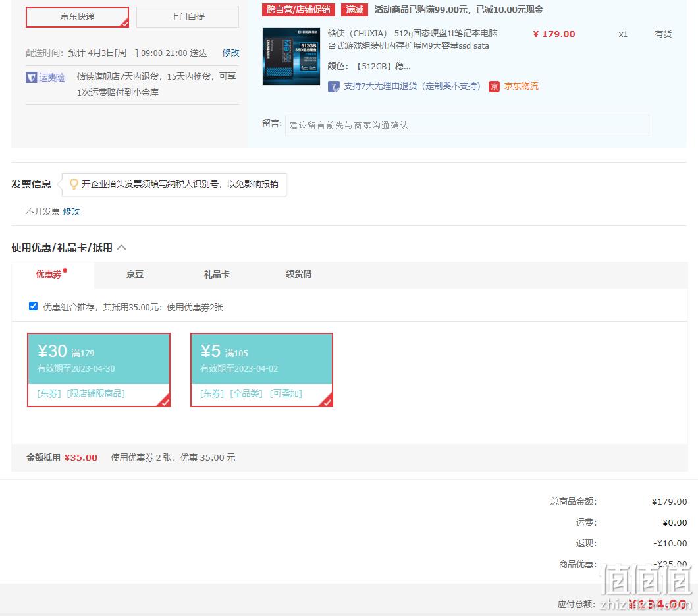Click the 不开发票 status text
The height and width of the screenshot is (616, 698).
pyautogui.click(x=43, y=211)
